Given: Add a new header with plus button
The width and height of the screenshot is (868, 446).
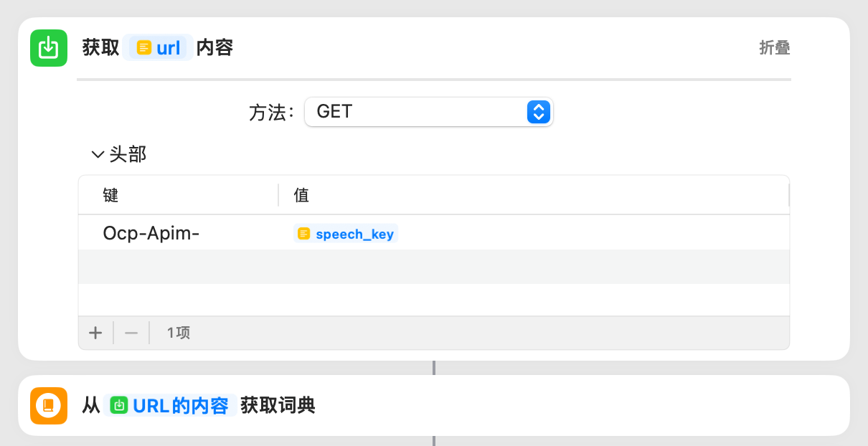Looking at the screenshot, I should tap(95, 333).
